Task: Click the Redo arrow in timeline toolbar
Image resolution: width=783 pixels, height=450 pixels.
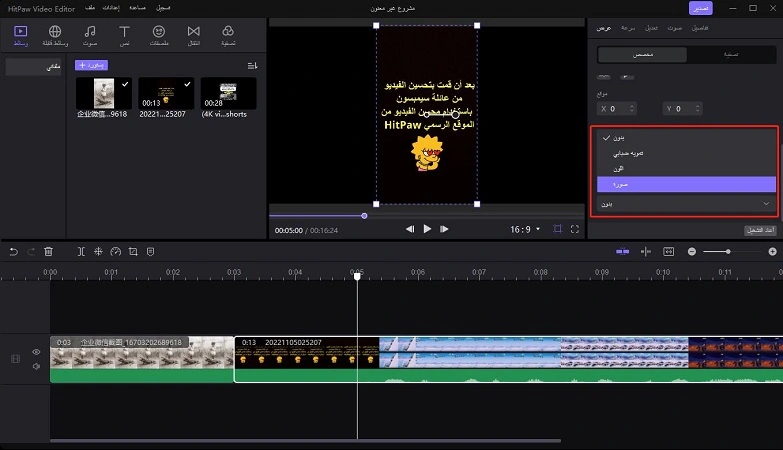Action: coord(31,252)
